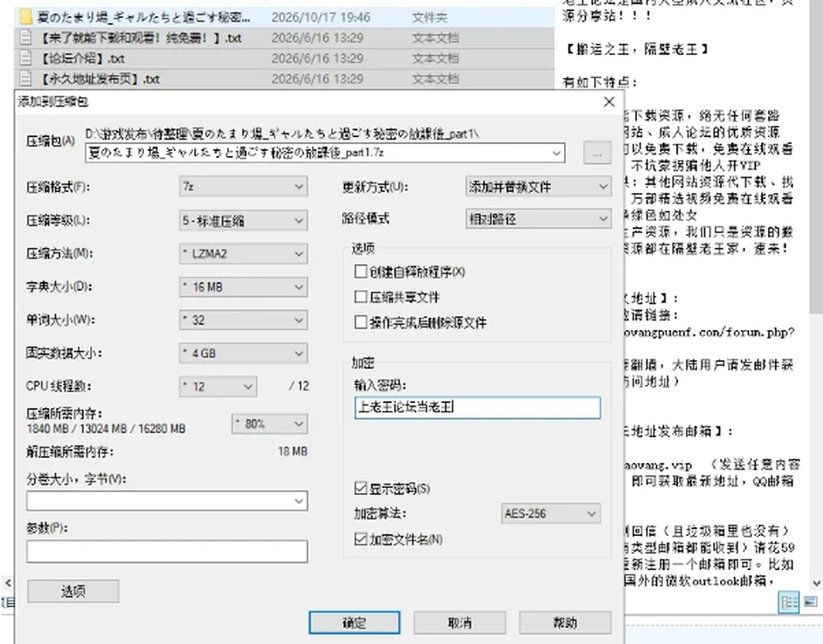The width and height of the screenshot is (823, 644).
Task: Expand the 更新方式 dropdown
Action: coord(538,187)
